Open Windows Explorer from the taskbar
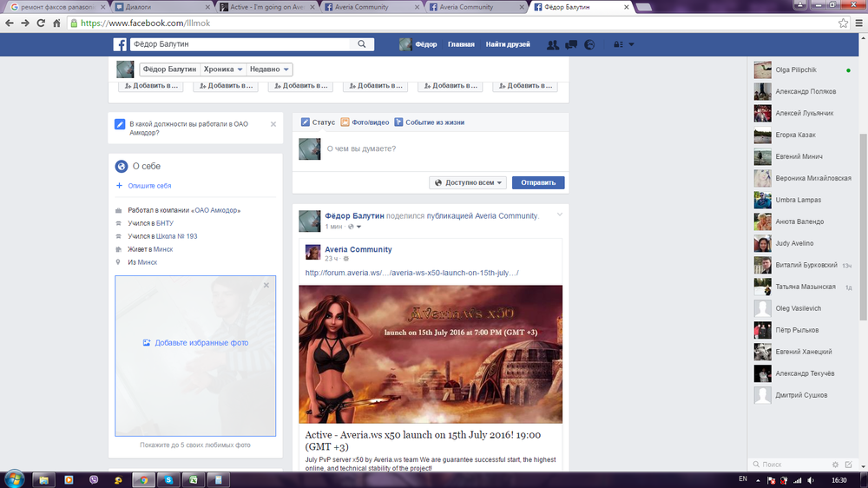Viewport: 868px width, 488px height. 43,479
